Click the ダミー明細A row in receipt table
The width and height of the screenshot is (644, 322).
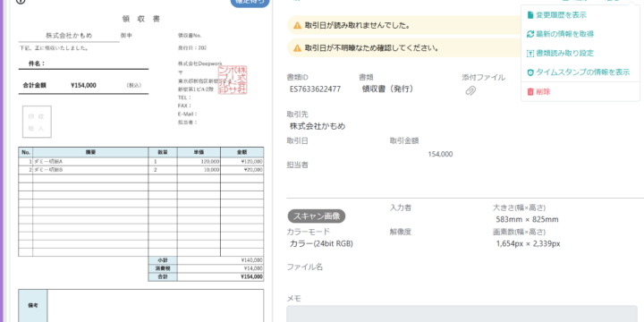pyautogui.click(x=141, y=161)
